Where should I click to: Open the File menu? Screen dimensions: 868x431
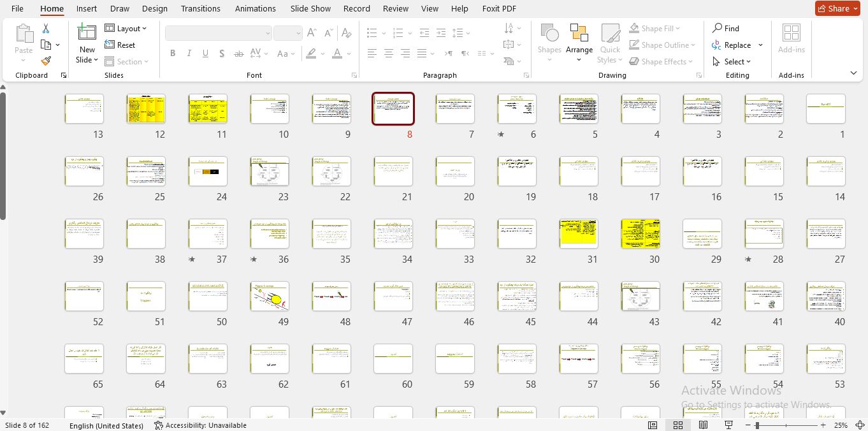18,8
